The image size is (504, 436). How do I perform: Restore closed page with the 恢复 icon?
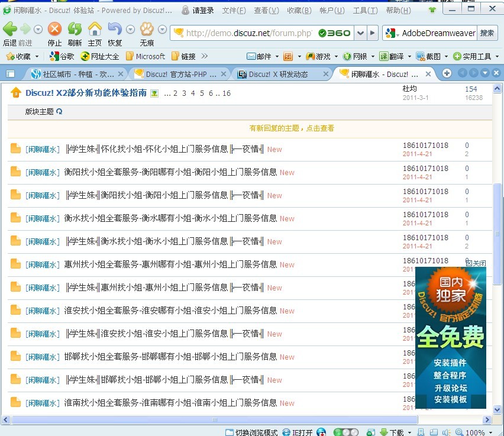(115, 29)
